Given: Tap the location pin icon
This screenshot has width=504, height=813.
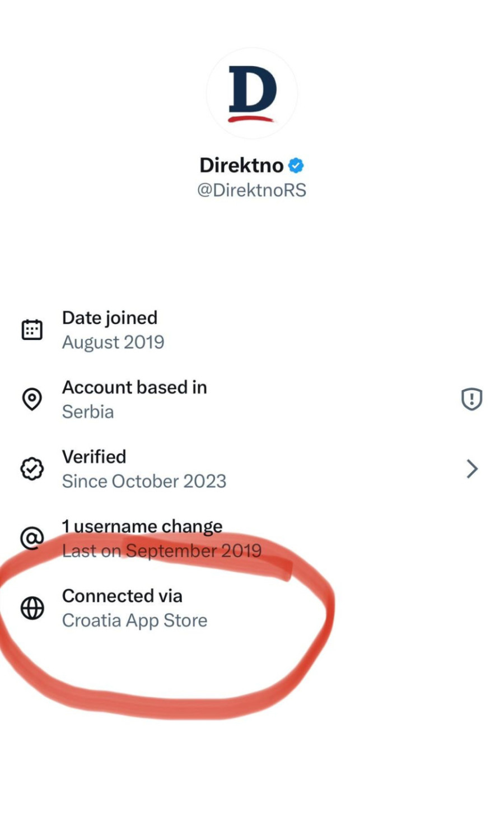Looking at the screenshot, I should pos(32,399).
